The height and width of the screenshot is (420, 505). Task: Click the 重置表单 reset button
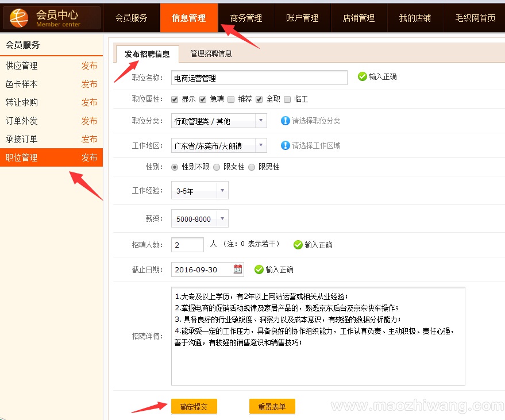coord(272,407)
